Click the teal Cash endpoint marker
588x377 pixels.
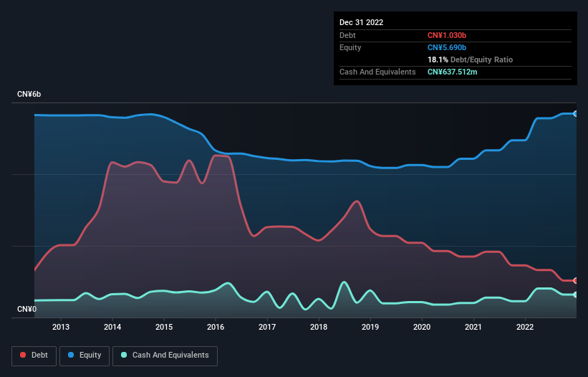tap(576, 295)
